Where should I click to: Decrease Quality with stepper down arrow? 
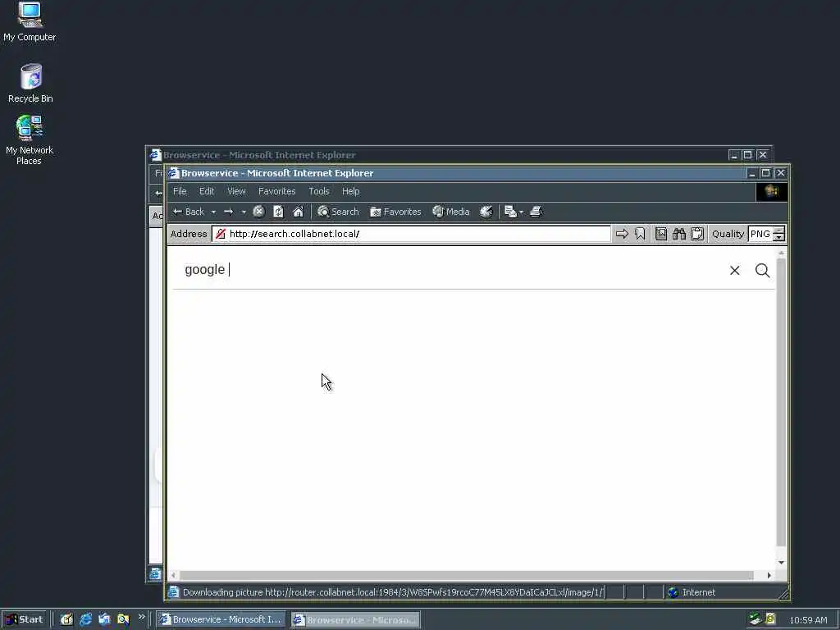(x=779, y=237)
